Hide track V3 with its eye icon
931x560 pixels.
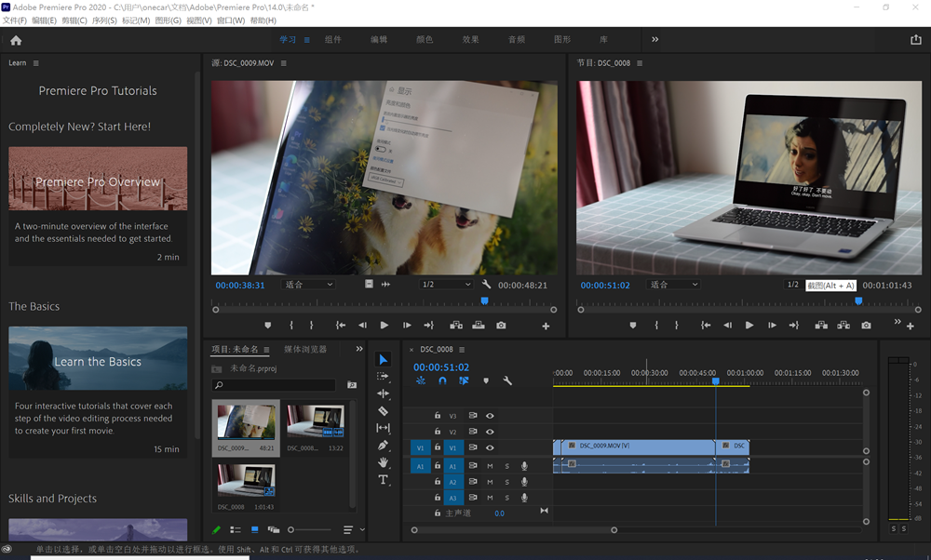tap(490, 416)
